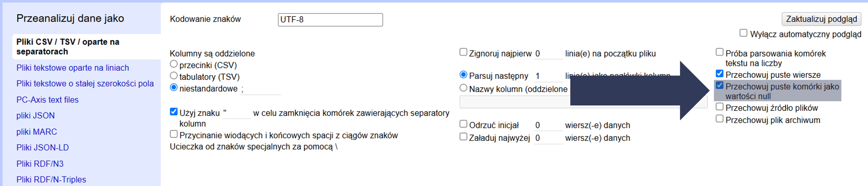Switch to pliki JSON parser
The width and height of the screenshot is (868, 186).
coord(35,116)
